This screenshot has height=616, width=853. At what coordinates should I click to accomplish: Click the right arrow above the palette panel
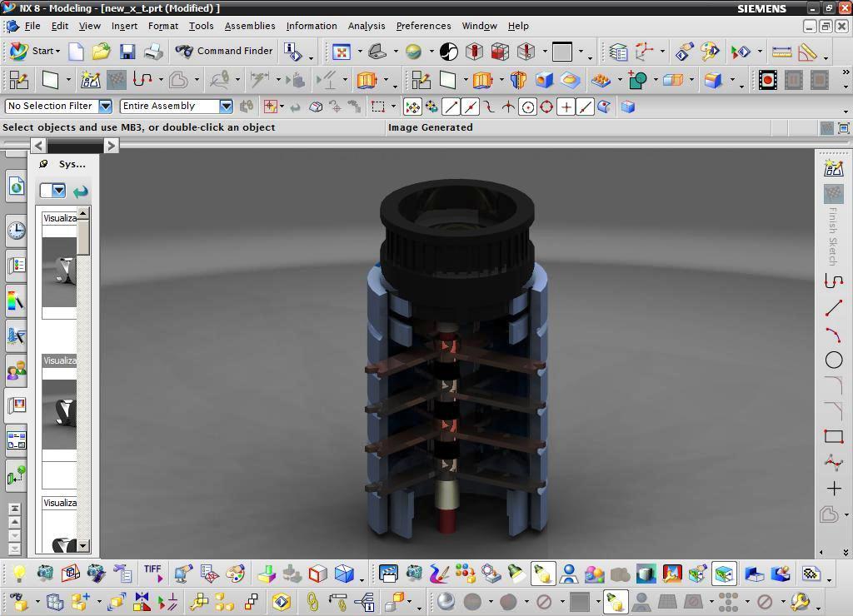(111, 146)
